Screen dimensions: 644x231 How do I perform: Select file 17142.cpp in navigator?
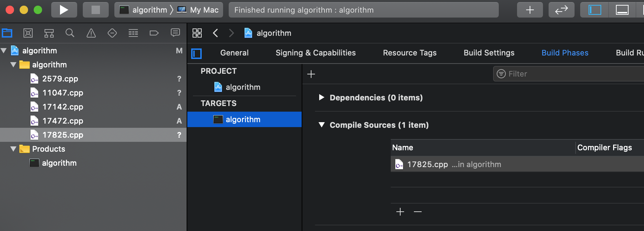(93, 107)
